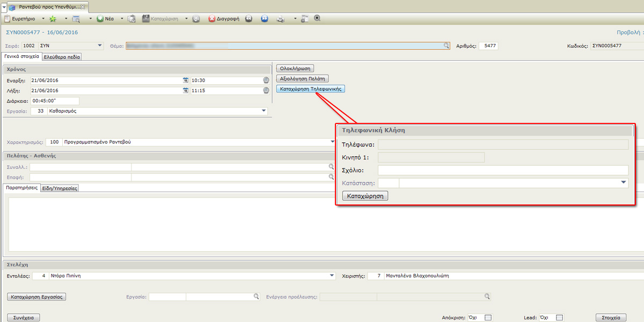Image resolution: width=644 pixels, height=322 pixels.
Task: Select the Παρατηρήσεις tab
Action: pos(22,188)
